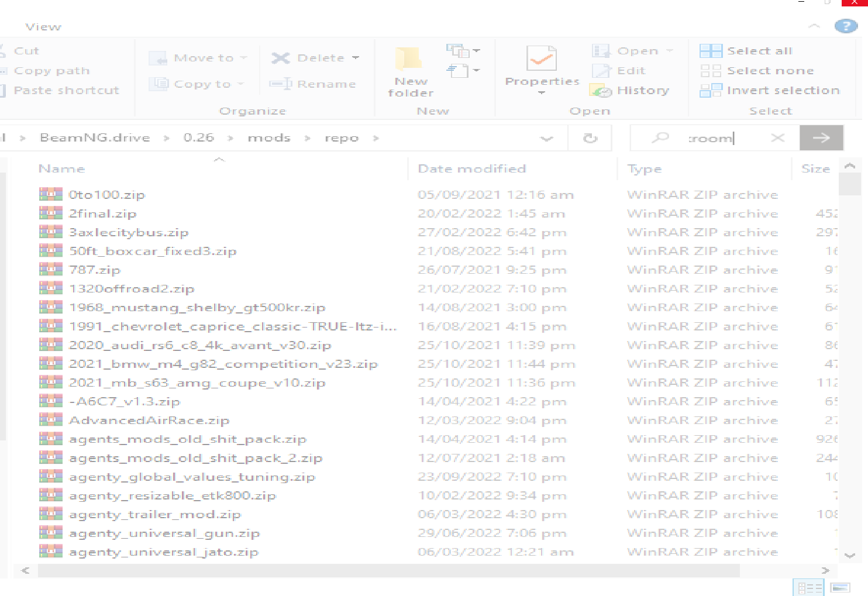Switch to the View ribbon tab
Screen dimensions: 868x596
(x=43, y=27)
